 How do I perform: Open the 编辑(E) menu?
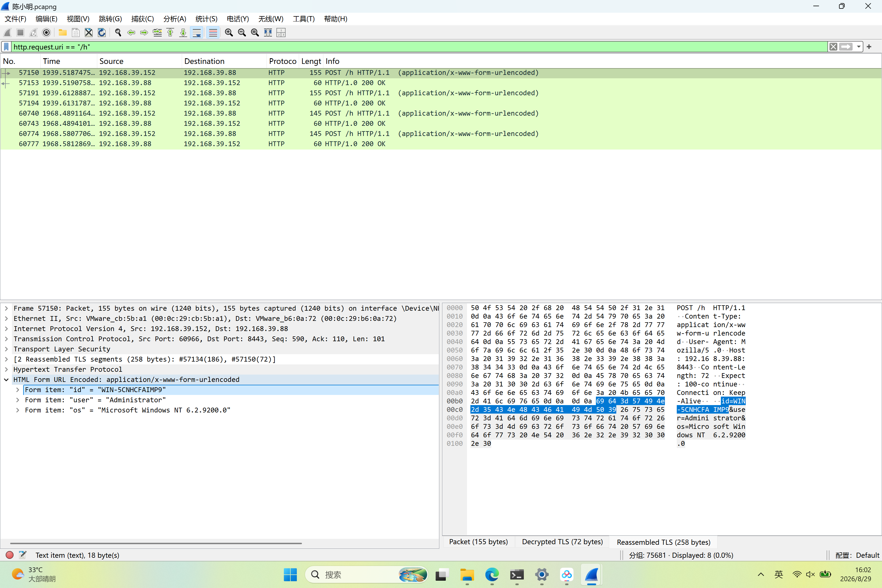46,19
